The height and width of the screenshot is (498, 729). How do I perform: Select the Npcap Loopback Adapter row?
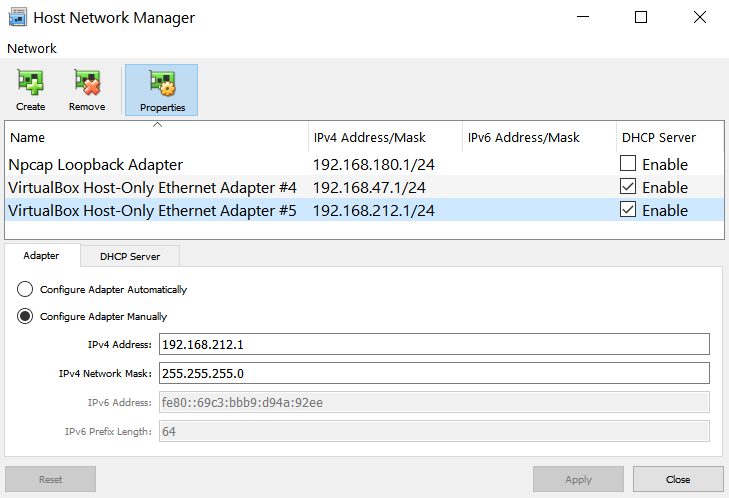[364, 164]
